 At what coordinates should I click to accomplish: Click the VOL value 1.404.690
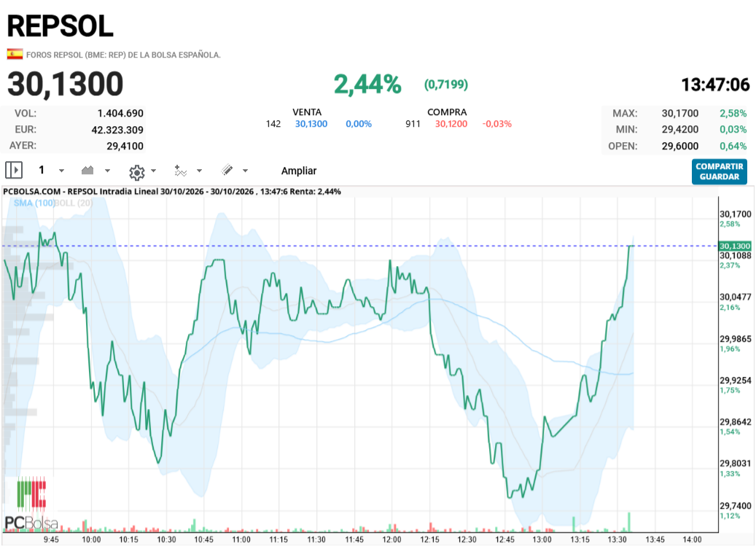(120, 113)
